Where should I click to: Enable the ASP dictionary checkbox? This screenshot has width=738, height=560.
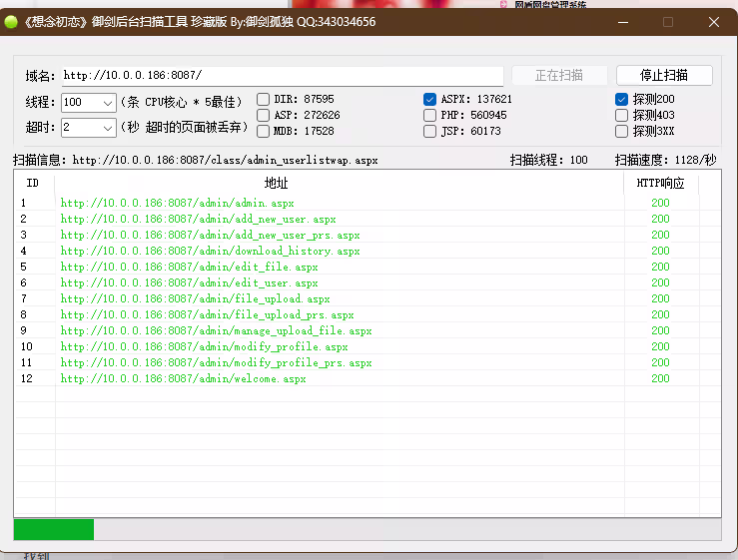click(x=264, y=115)
